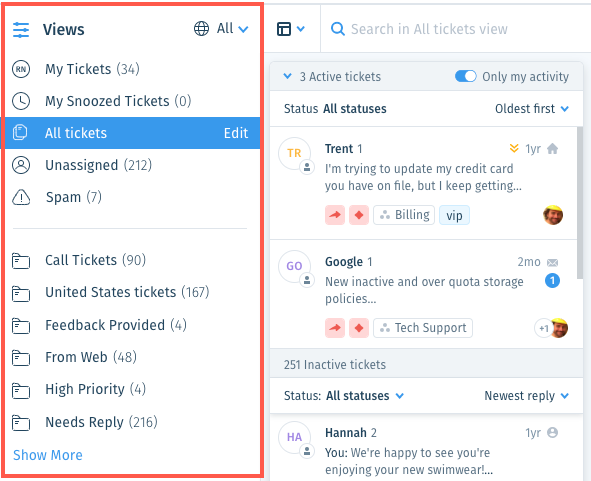Click the unread count badge on Google ticket

pyautogui.click(x=552, y=280)
